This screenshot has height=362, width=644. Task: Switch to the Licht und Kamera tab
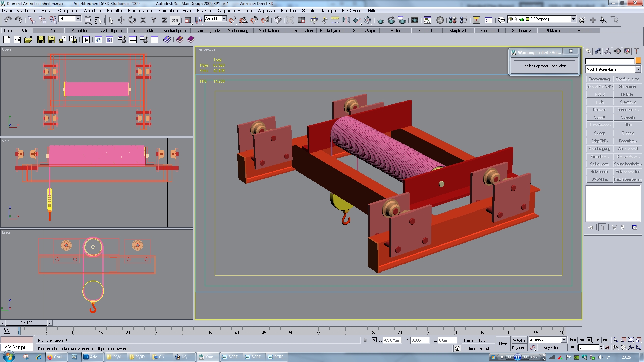[x=49, y=30]
